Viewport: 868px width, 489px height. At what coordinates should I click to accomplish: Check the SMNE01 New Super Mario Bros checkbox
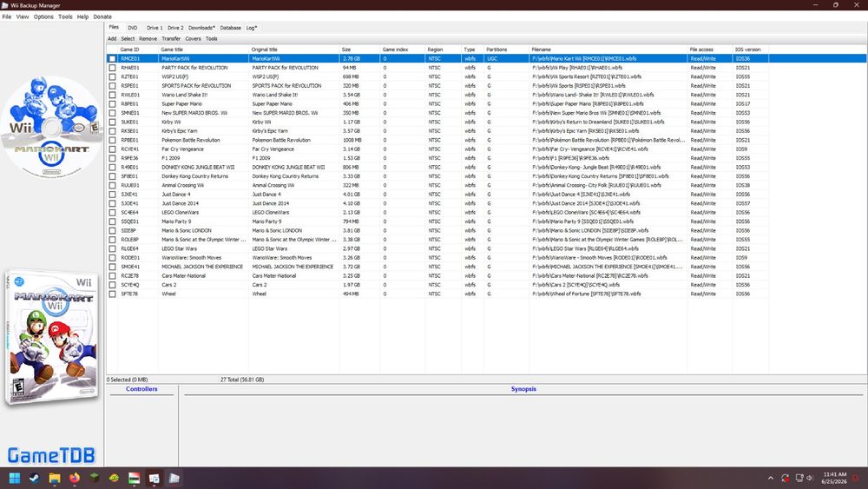(112, 113)
